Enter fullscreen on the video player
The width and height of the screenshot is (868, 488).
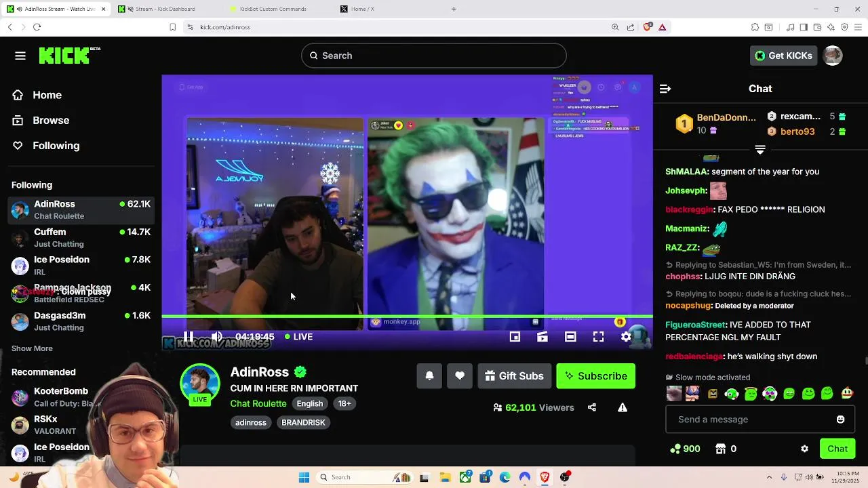point(598,337)
